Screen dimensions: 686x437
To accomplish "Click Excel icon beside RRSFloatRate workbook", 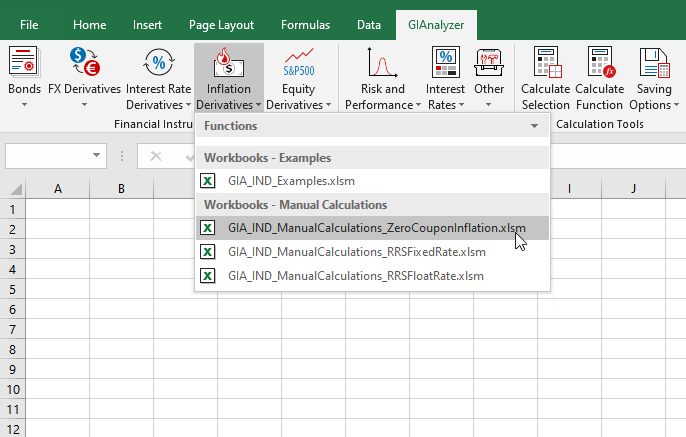I will point(208,276).
